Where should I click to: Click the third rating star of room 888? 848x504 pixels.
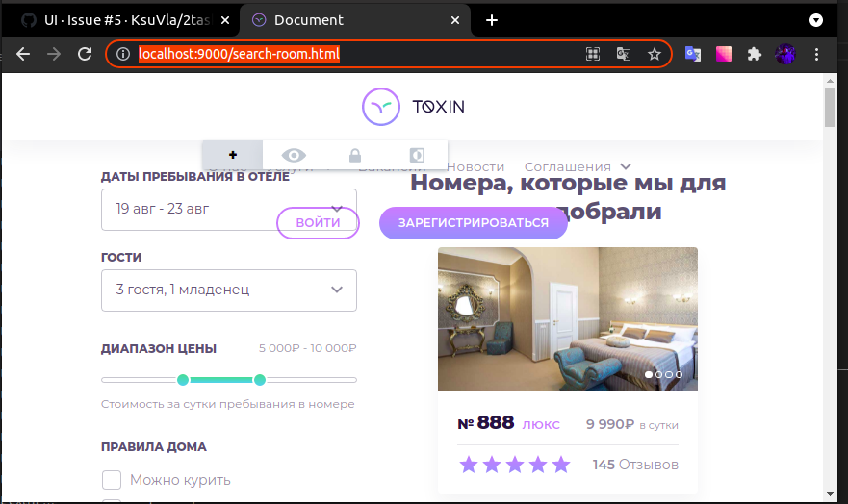515,465
